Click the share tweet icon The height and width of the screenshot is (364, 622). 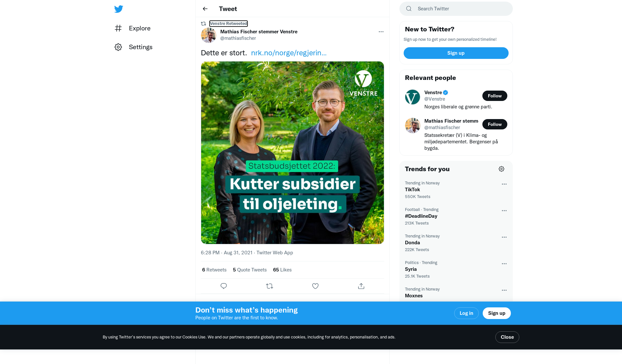point(361,286)
